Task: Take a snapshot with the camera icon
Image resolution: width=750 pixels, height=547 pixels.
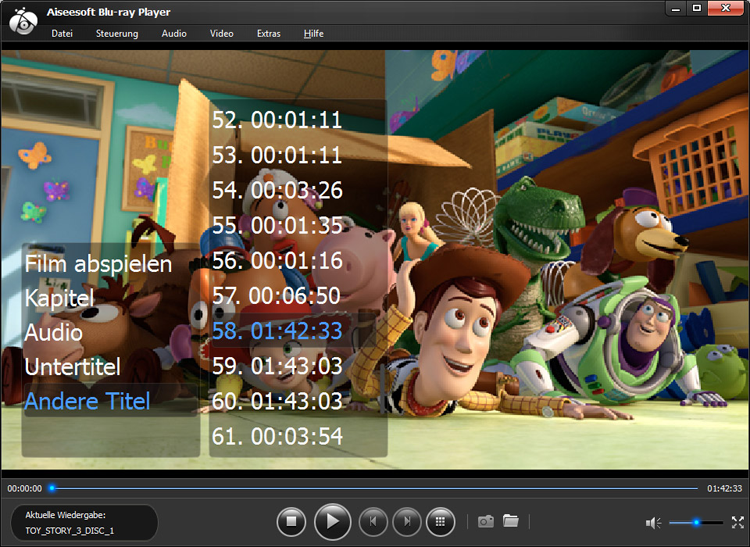Action: (x=486, y=521)
